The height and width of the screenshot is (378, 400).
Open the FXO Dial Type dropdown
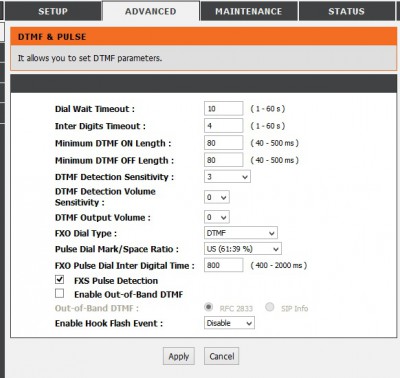[x=241, y=233]
